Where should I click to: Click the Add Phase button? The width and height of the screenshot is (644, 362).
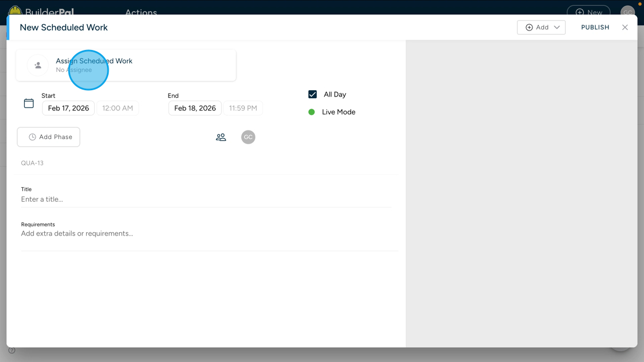click(48, 137)
